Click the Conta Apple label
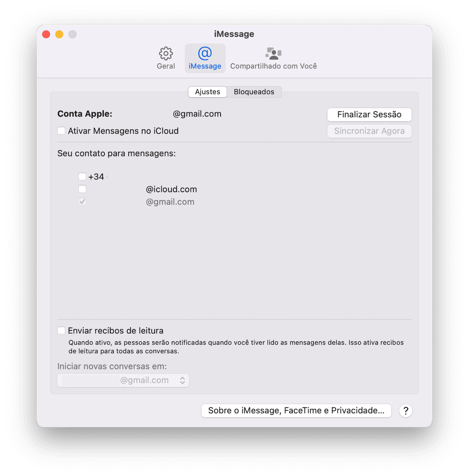Image resolution: width=469 pixels, height=476 pixels. (85, 114)
